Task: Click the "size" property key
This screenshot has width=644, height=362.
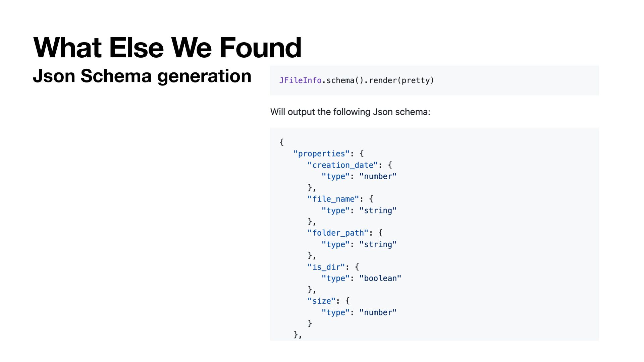Action: (x=321, y=301)
